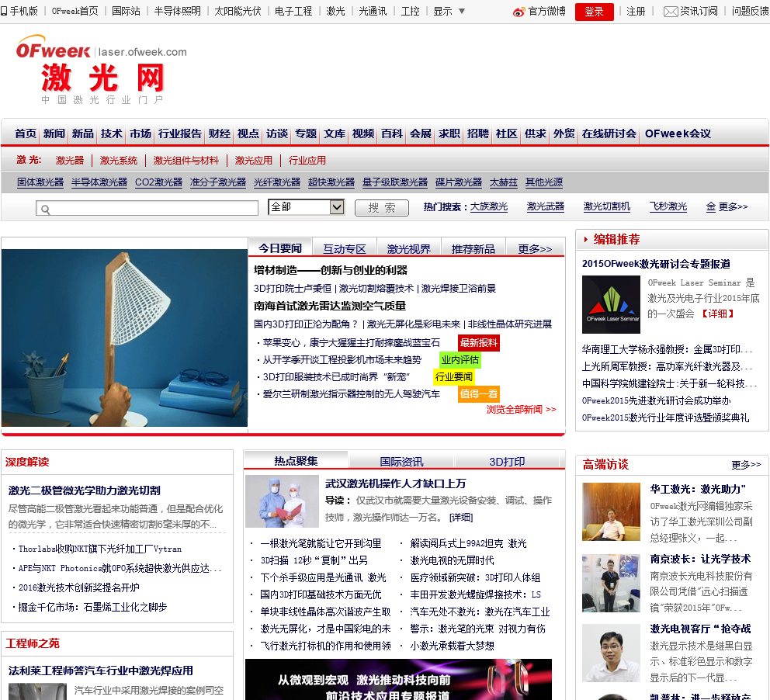Open the 半导体照明 top bar link

click(177, 12)
